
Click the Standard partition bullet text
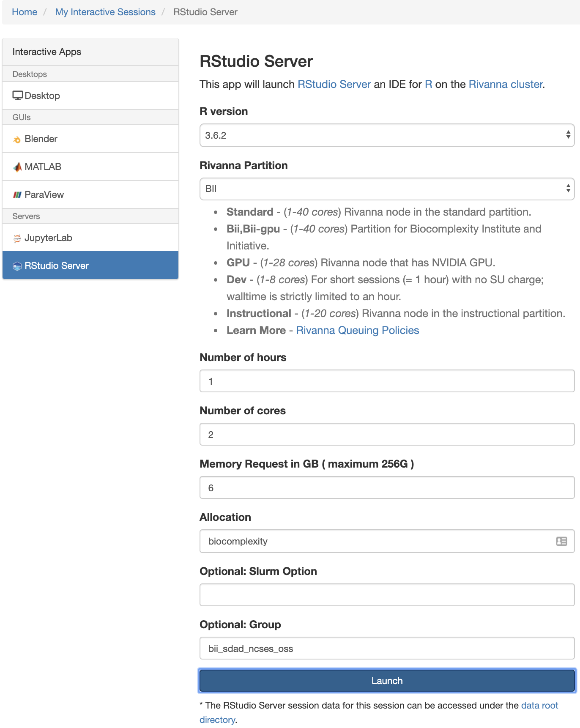[379, 212]
